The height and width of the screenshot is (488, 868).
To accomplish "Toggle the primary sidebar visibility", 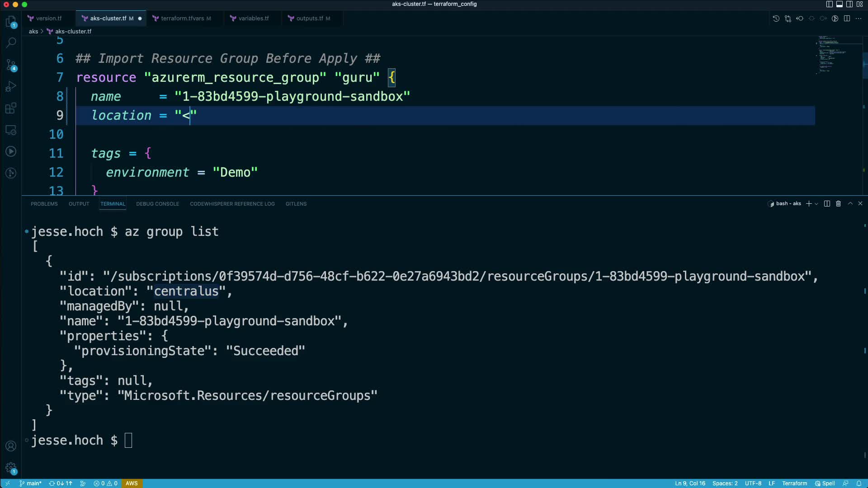I will coord(829,4).
